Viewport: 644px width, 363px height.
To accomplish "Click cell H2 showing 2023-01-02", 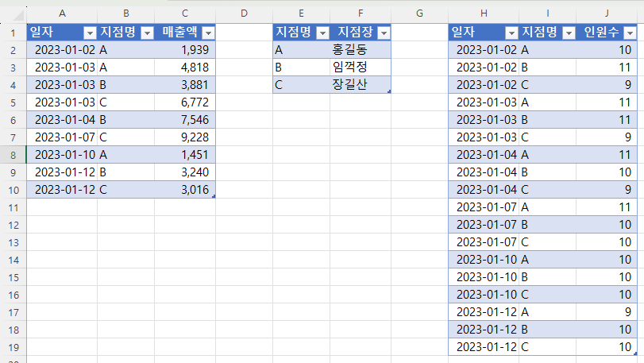I will pos(484,50).
